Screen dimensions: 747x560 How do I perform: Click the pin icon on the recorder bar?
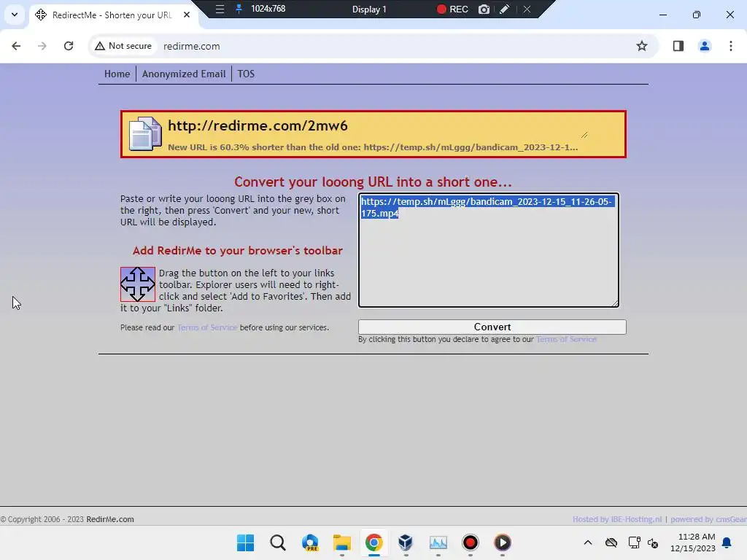pos(239,9)
